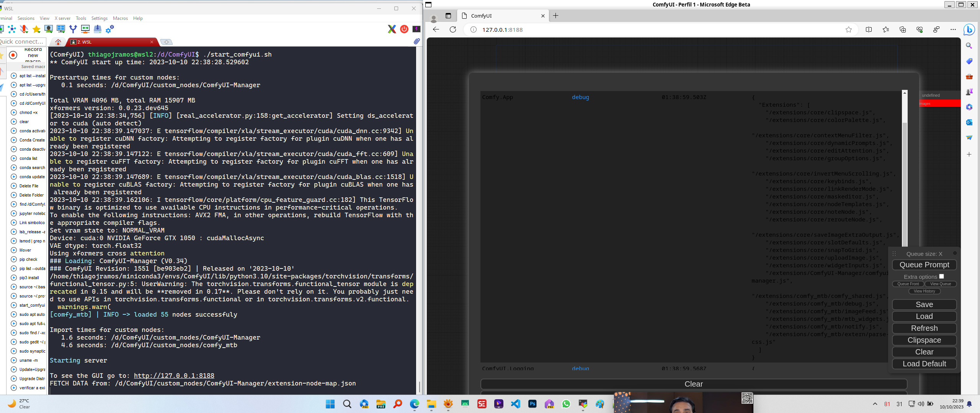Show hidden system tray icons
This screenshot has width=980, height=413.
tap(875, 403)
